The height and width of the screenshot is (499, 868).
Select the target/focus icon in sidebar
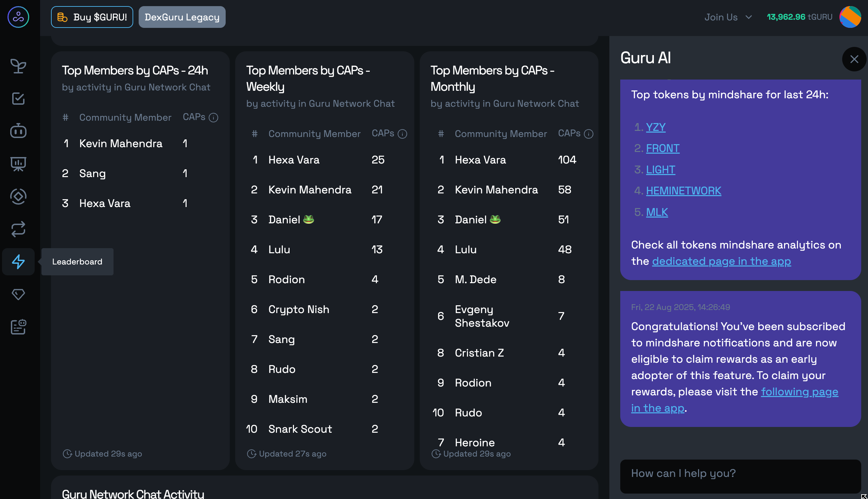[18, 196]
